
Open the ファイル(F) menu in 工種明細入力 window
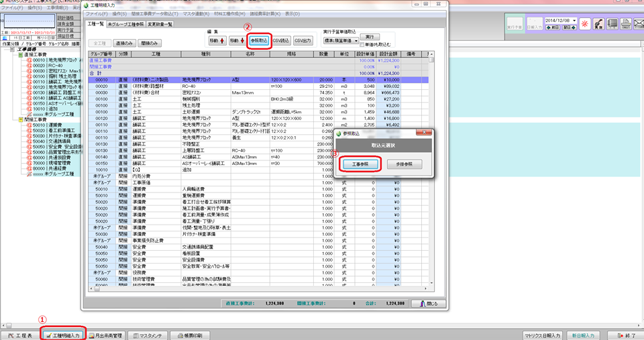pyautogui.click(x=97, y=14)
